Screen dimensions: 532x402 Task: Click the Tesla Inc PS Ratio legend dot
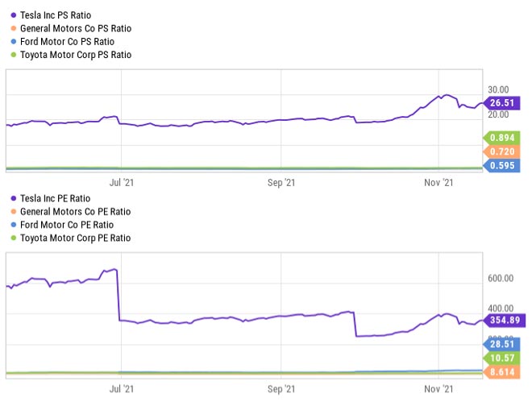point(12,15)
